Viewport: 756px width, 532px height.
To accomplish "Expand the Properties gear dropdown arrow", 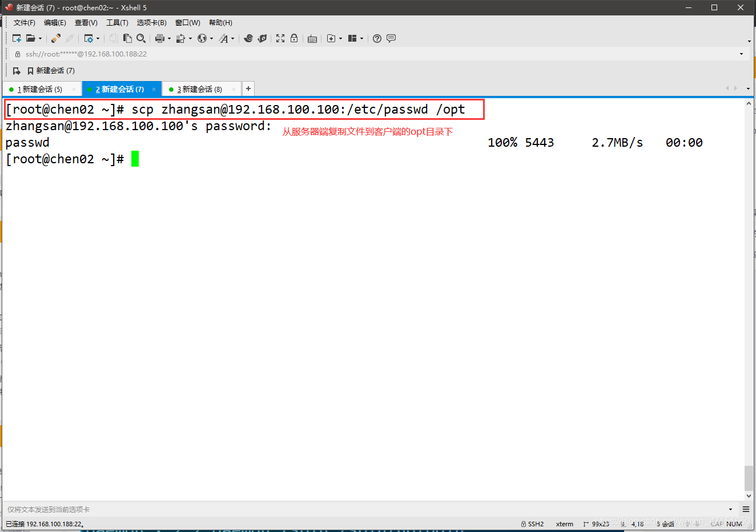I will point(98,39).
